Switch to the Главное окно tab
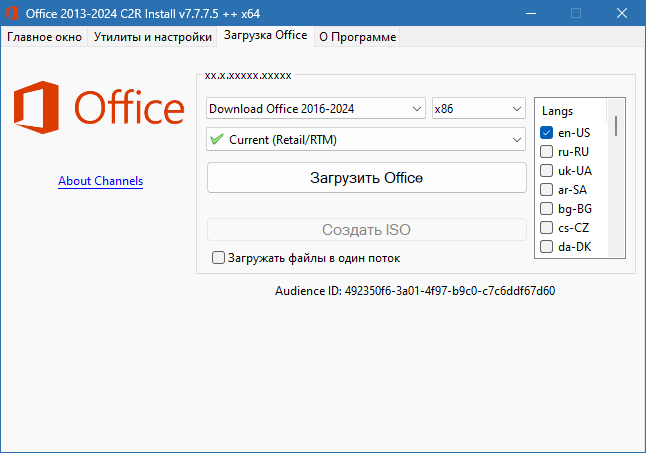Viewport: 646px width, 453px height. (44, 37)
